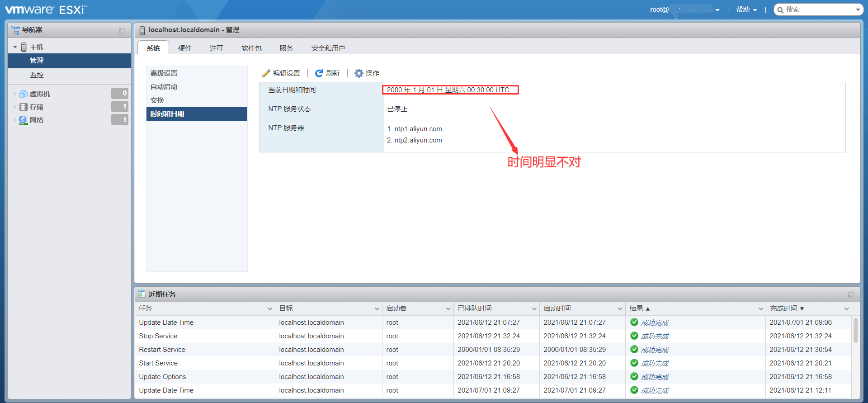This screenshot has height=403, width=868.
Task: Click success link for Update Date Time 21:07:27
Action: coord(655,322)
